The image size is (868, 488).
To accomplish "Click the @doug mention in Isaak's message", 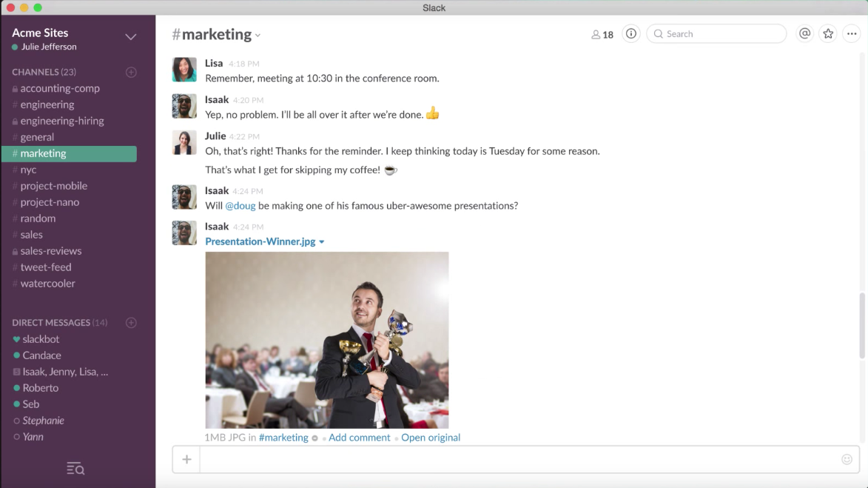I will tap(240, 206).
